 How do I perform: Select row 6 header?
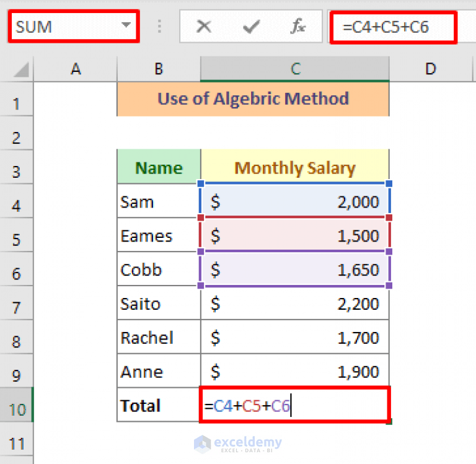click(16, 269)
